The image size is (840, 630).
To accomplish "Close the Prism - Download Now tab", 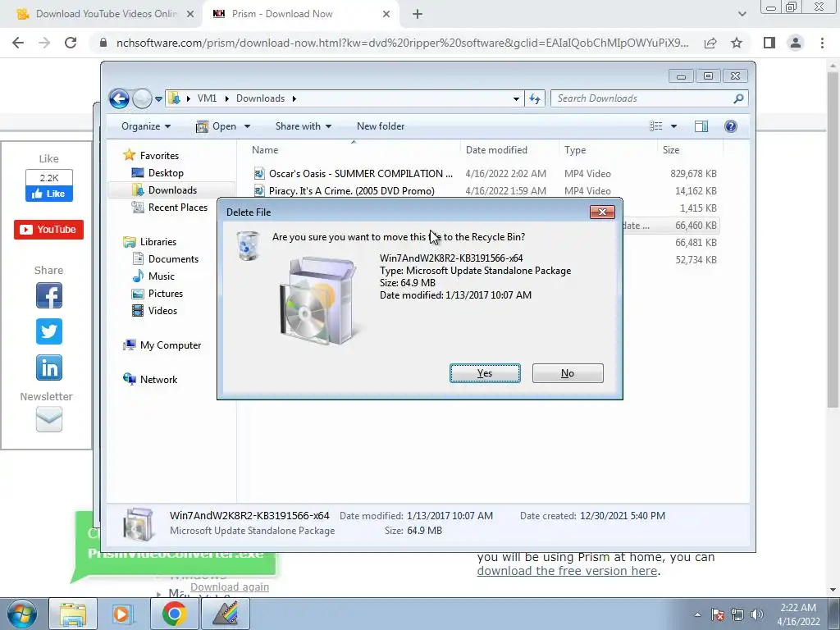I will pyautogui.click(x=386, y=15).
